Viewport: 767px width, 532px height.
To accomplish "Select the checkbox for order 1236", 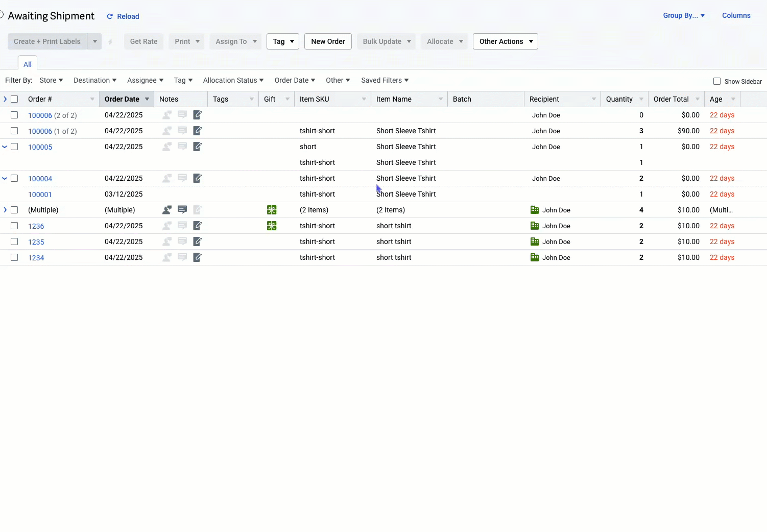I will (x=14, y=226).
